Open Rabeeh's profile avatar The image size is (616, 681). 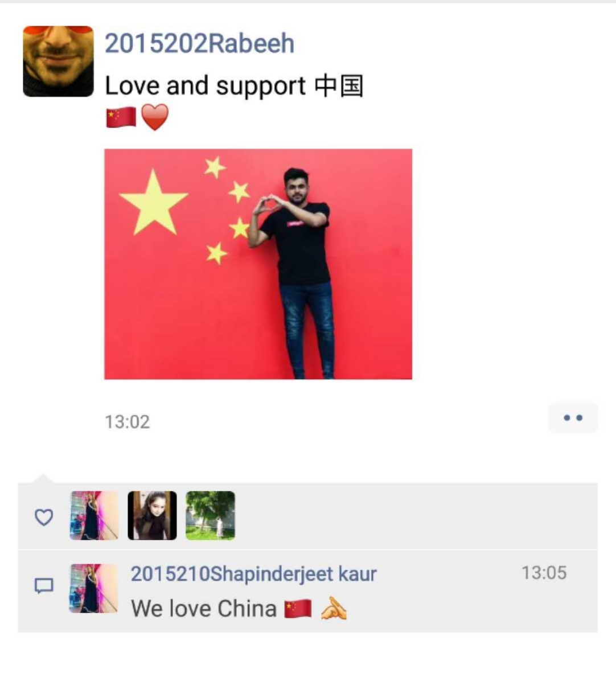pyautogui.click(x=58, y=61)
